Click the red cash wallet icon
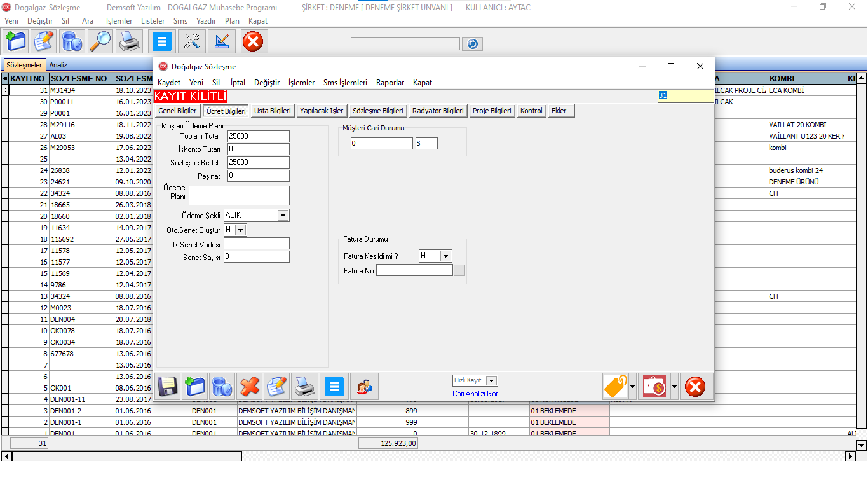Image resolution: width=868 pixels, height=477 pixels. [x=654, y=386]
